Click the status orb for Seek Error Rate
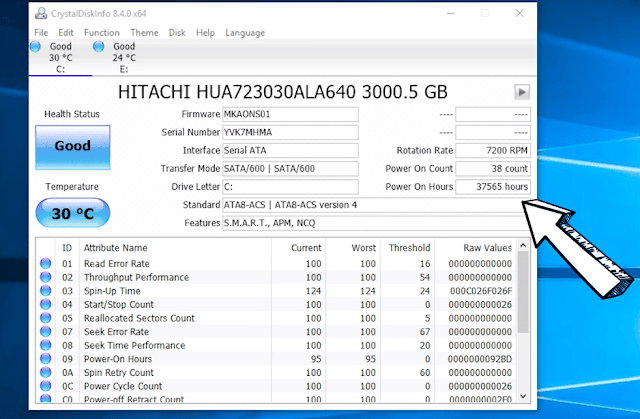 pos(46,332)
